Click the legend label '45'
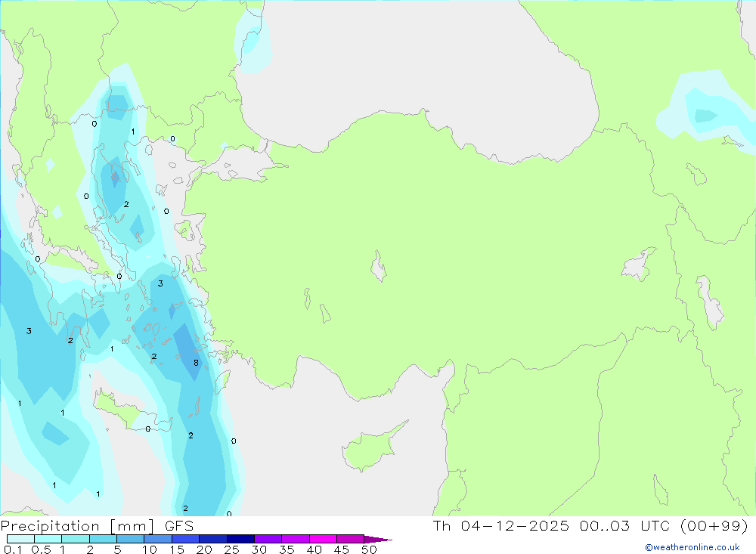Image resolution: width=756 pixels, height=554 pixels. tap(342, 549)
